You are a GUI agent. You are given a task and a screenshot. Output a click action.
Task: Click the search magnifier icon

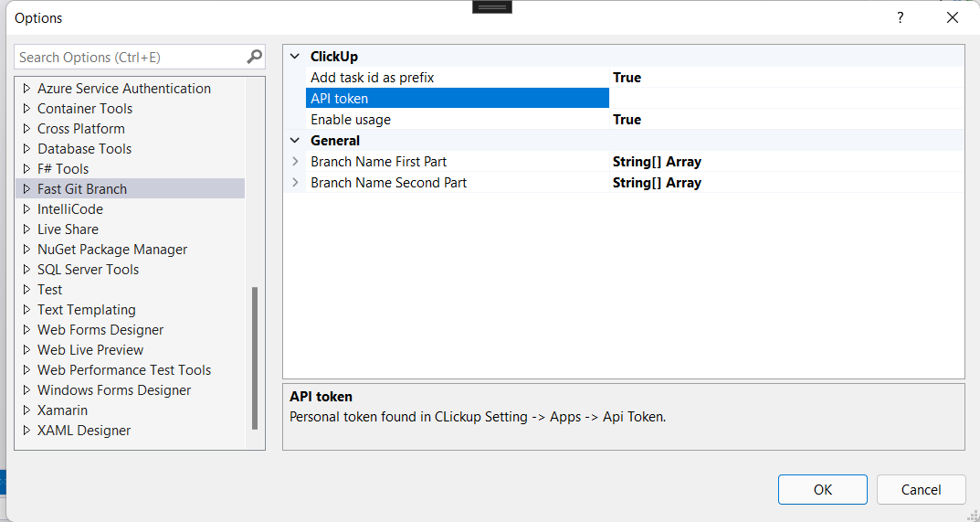coord(254,57)
